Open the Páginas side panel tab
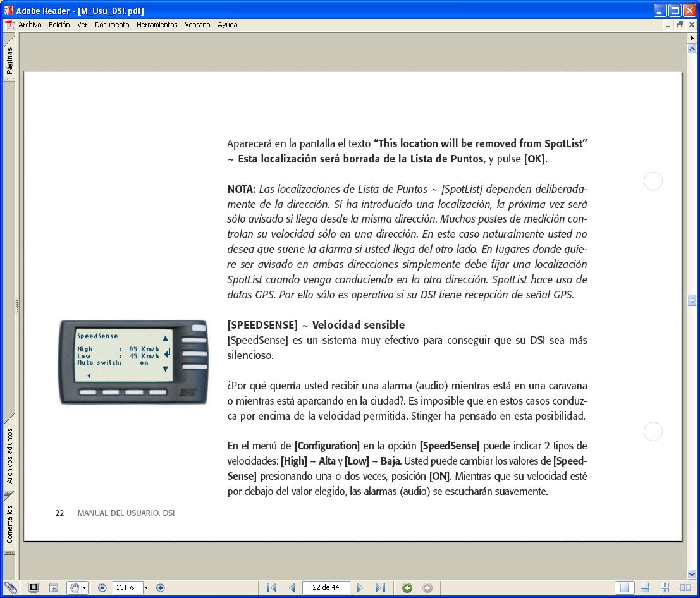This screenshot has width=700, height=598. tap(9, 61)
